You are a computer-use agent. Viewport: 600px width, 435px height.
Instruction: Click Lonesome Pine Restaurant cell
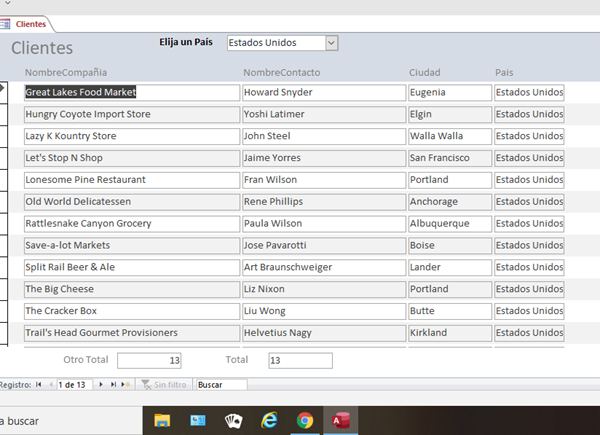(x=132, y=180)
